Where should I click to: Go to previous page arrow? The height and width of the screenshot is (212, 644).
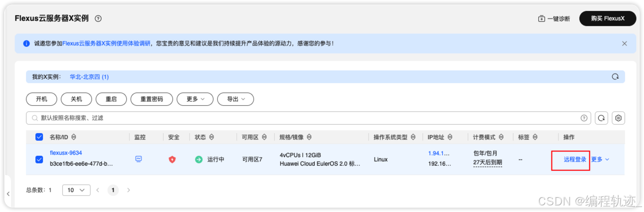click(x=98, y=190)
